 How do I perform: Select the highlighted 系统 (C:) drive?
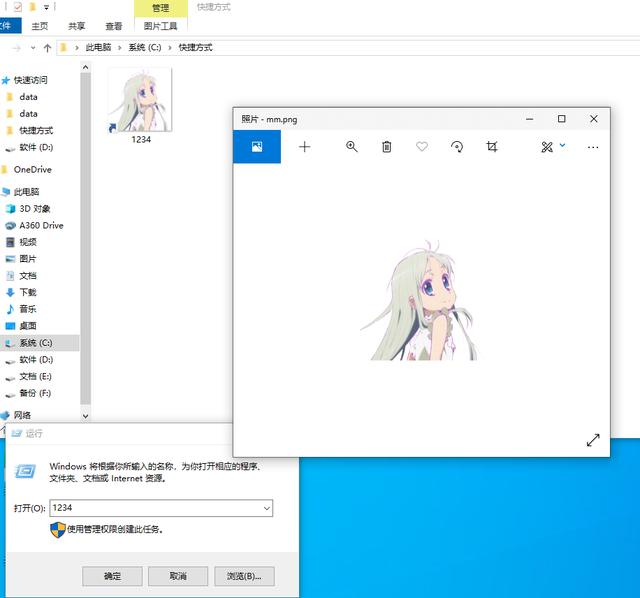point(40,343)
